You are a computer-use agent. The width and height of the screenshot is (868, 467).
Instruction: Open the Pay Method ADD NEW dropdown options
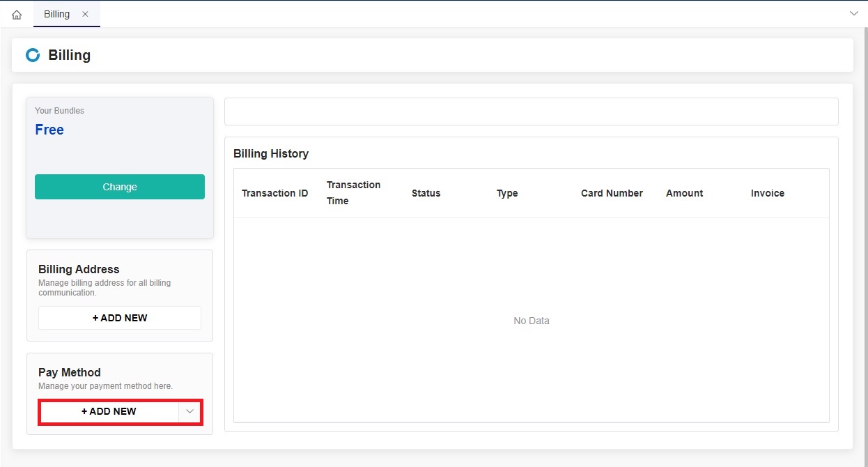click(x=189, y=411)
